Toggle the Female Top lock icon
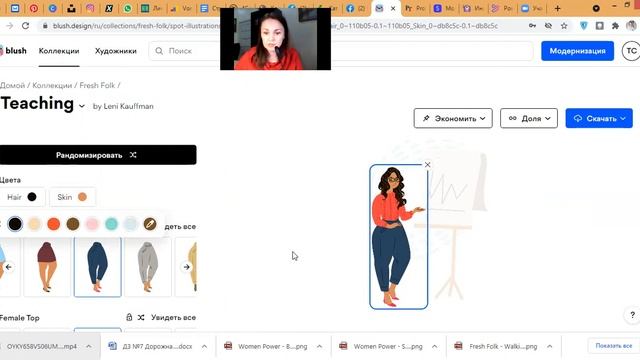 point(129,317)
